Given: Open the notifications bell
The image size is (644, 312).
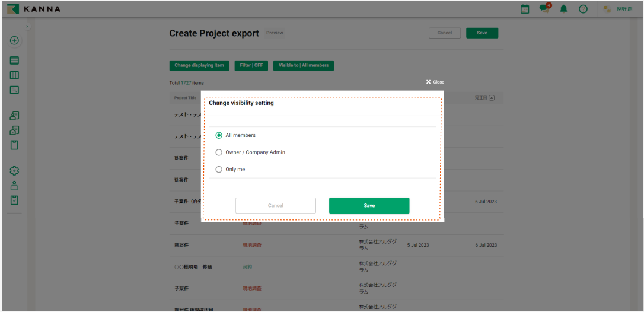Looking at the screenshot, I should tap(564, 9).
